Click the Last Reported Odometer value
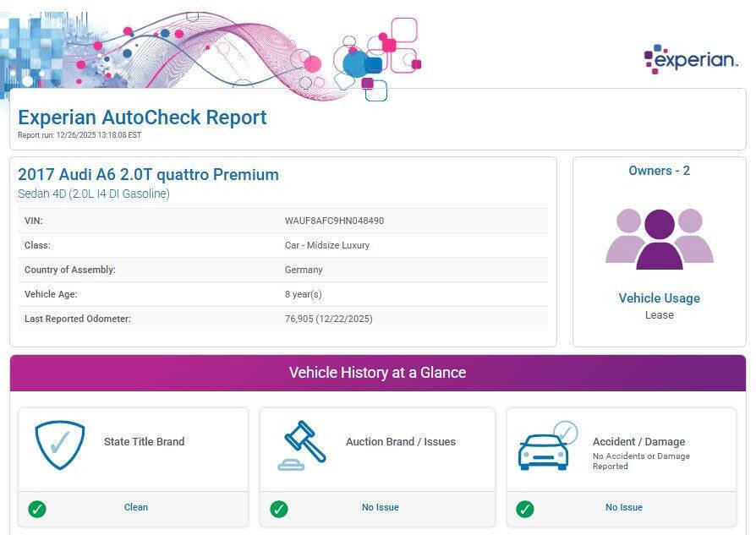The height and width of the screenshot is (535, 756). (328, 319)
